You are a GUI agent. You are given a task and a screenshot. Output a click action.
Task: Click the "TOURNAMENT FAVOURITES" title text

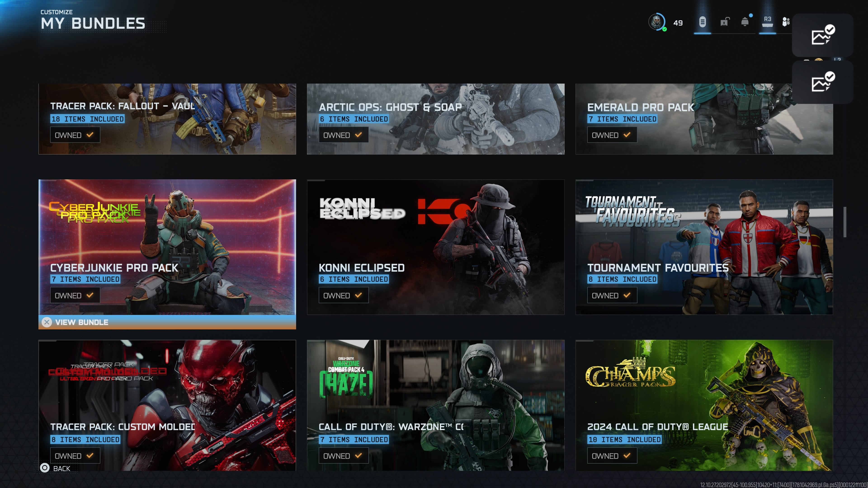coord(658,268)
